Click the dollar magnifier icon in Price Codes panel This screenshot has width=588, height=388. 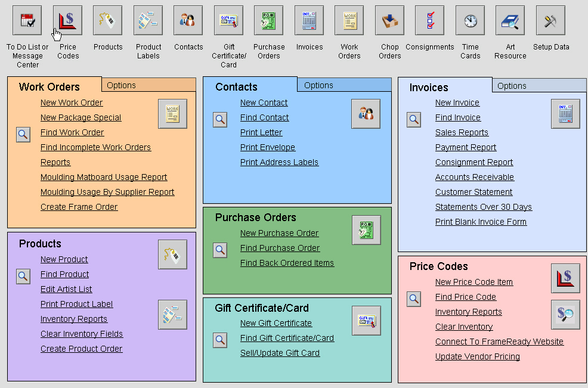[565, 314]
